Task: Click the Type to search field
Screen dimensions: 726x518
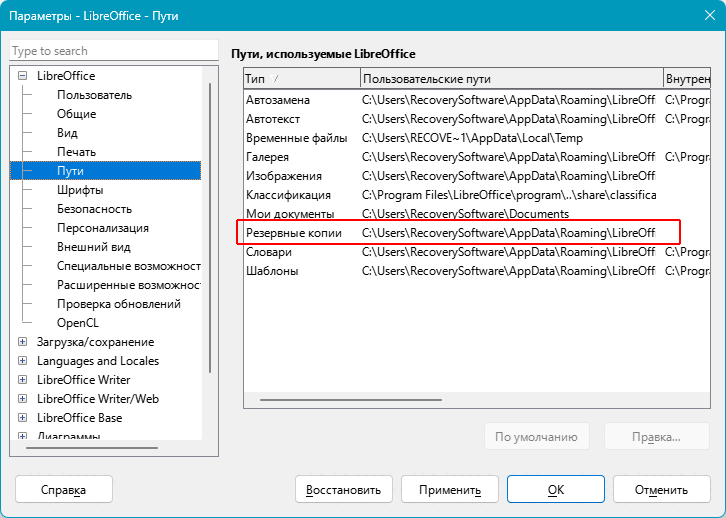Action: coord(113,50)
